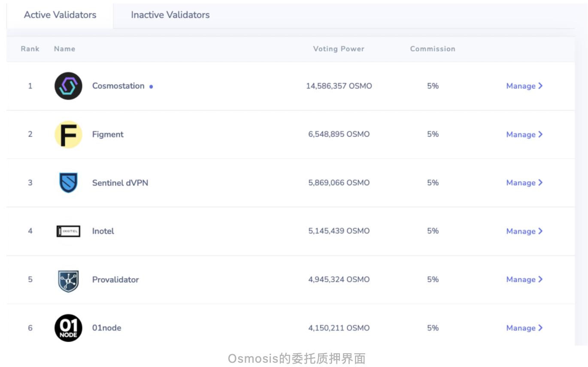Click the Provalidator shield logo
588x367 pixels.
[68, 280]
